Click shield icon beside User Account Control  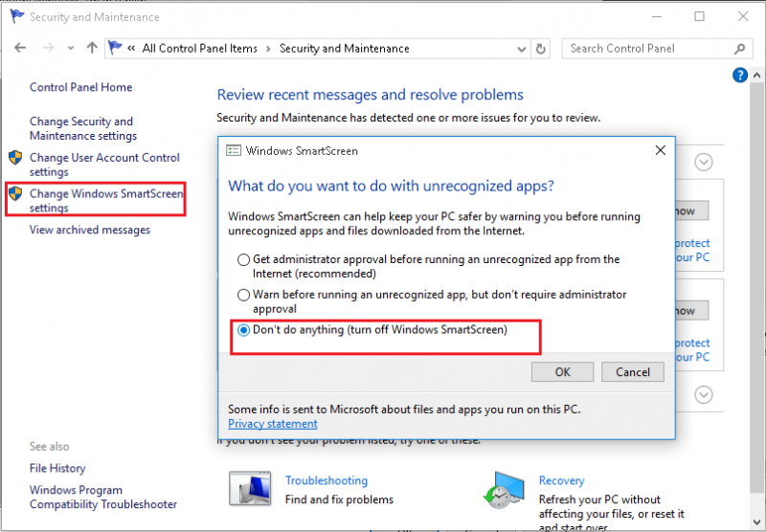[x=15, y=157]
